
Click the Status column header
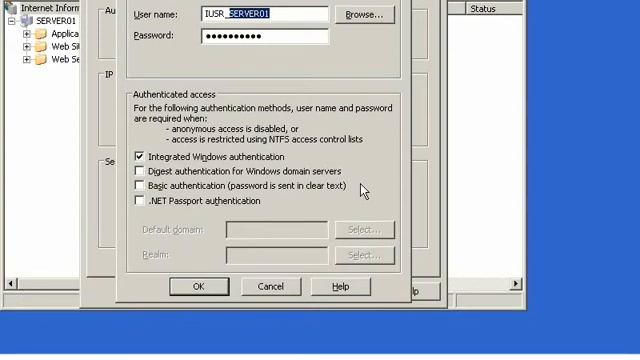[494, 9]
